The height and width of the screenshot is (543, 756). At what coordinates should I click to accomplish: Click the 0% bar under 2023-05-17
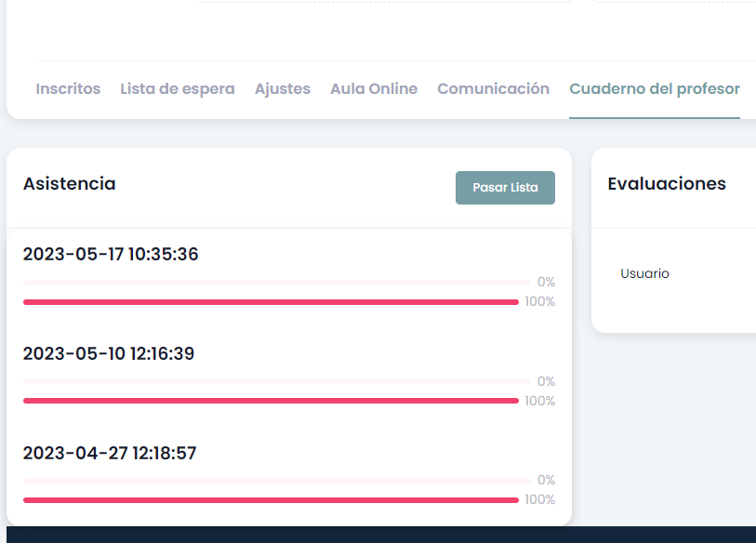[276, 282]
